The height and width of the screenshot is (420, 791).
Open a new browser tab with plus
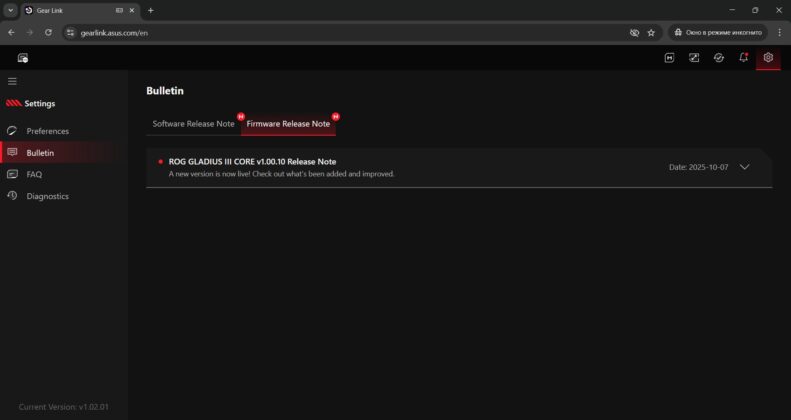150,11
